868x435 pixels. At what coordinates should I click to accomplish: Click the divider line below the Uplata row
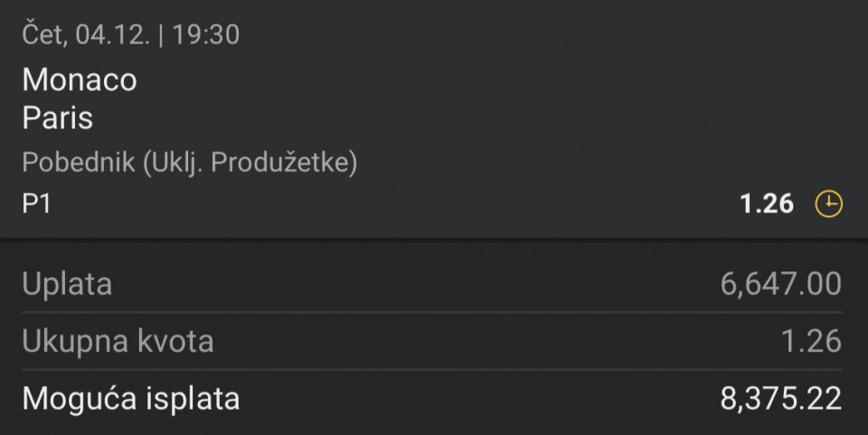pyautogui.click(x=434, y=313)
